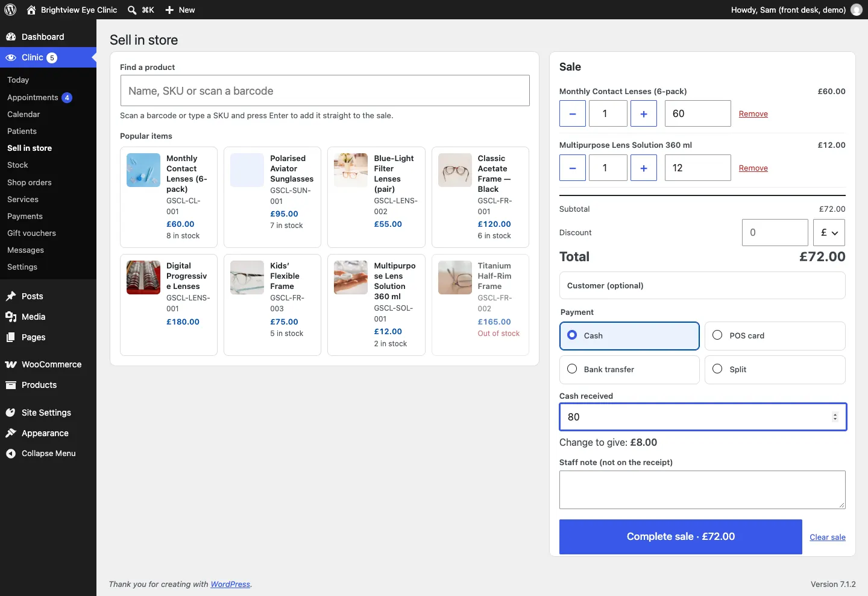Open the WordPress footer link

pos(230,584)
